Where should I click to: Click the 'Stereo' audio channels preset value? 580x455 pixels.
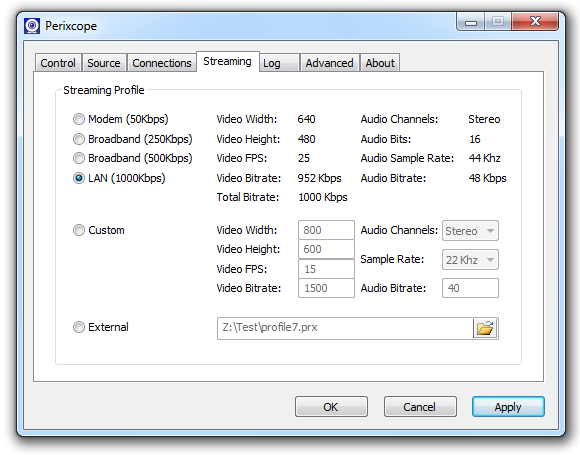(484, 119)
